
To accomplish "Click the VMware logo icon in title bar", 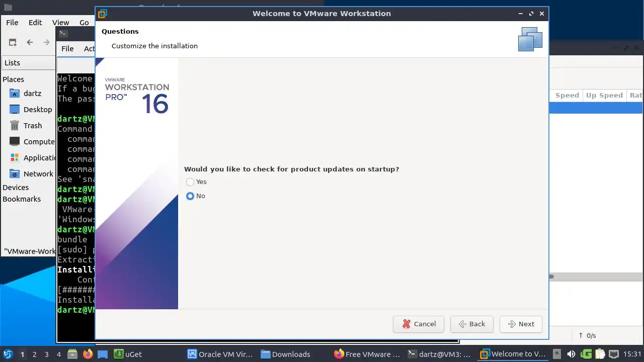I will coord(103,14).
